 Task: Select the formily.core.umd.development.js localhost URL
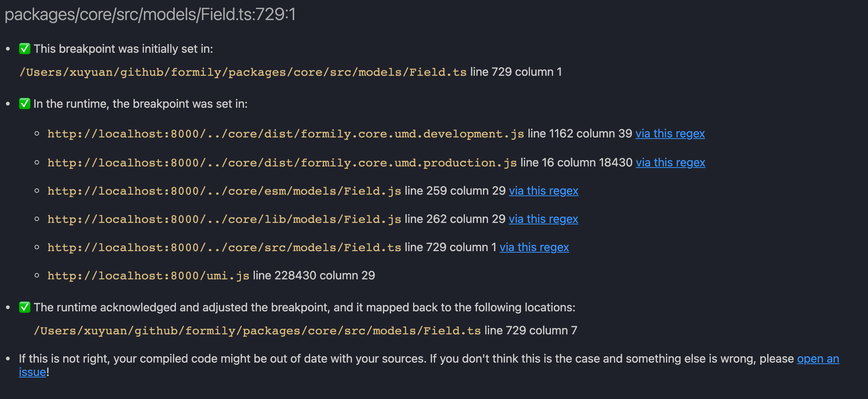click(285, 134)
